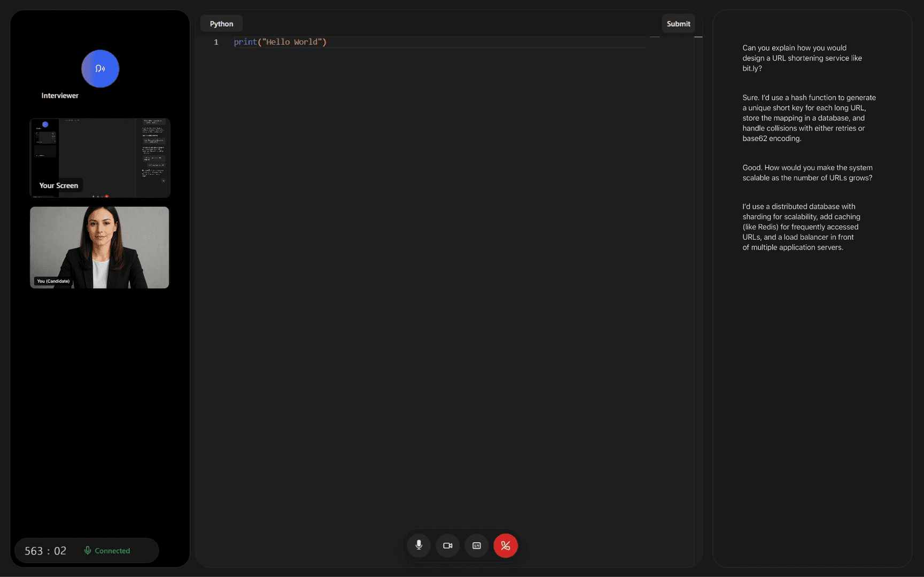Click the code editor's vertical scrollbar
Screen dimensions: 924x577
tap(698, 299)
